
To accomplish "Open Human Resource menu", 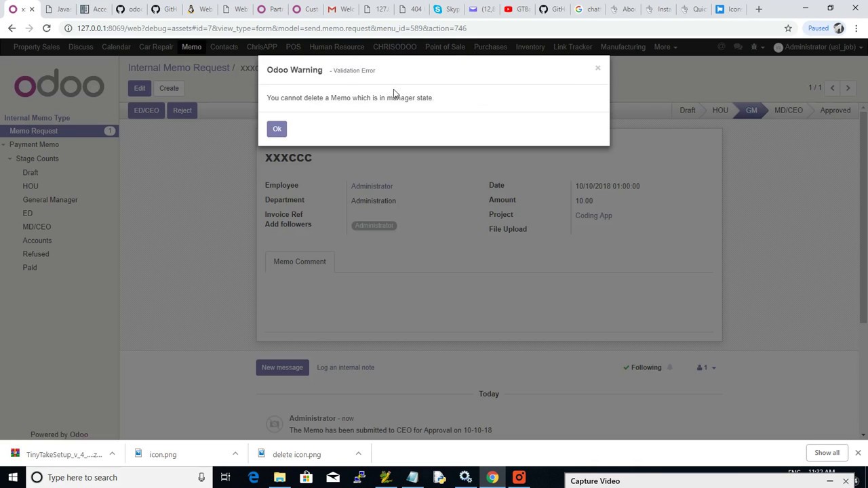I will click(337, 47).
